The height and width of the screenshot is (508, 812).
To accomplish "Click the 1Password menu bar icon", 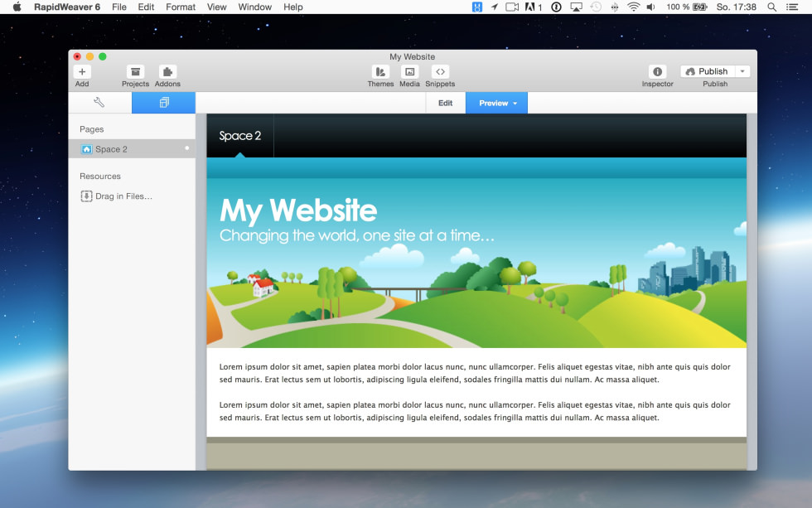I will (x=556, y=7).
